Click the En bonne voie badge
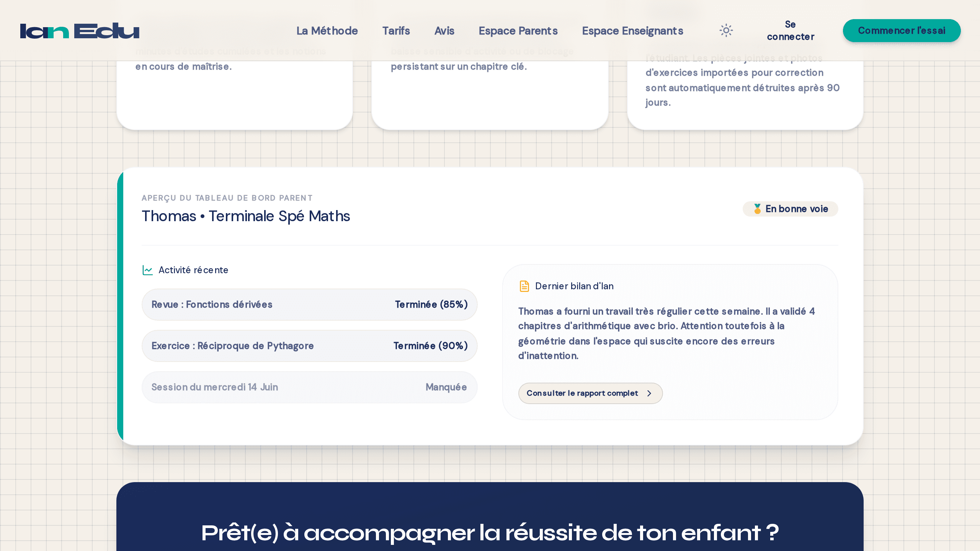 pyautogui.click(x=790, y=209)
